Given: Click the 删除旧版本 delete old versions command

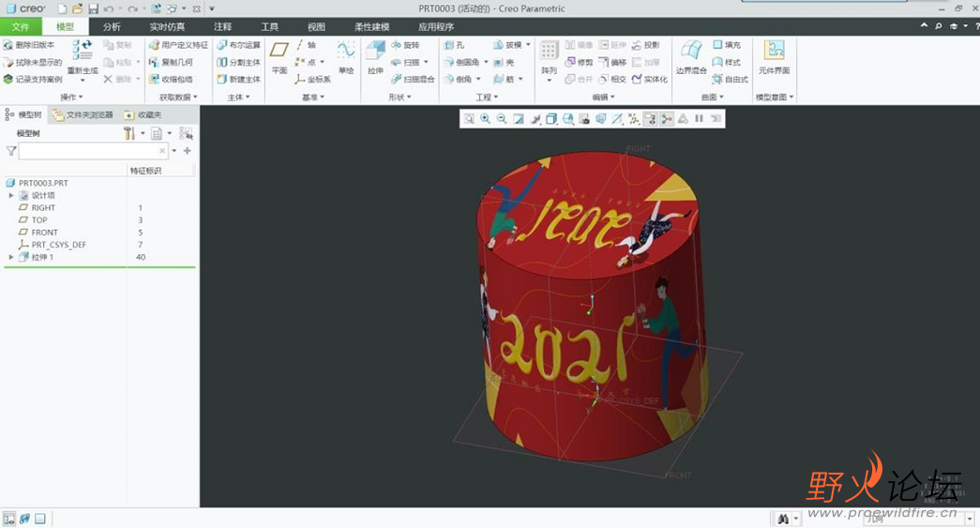Looking at the screenshot, I should [29, 45].
